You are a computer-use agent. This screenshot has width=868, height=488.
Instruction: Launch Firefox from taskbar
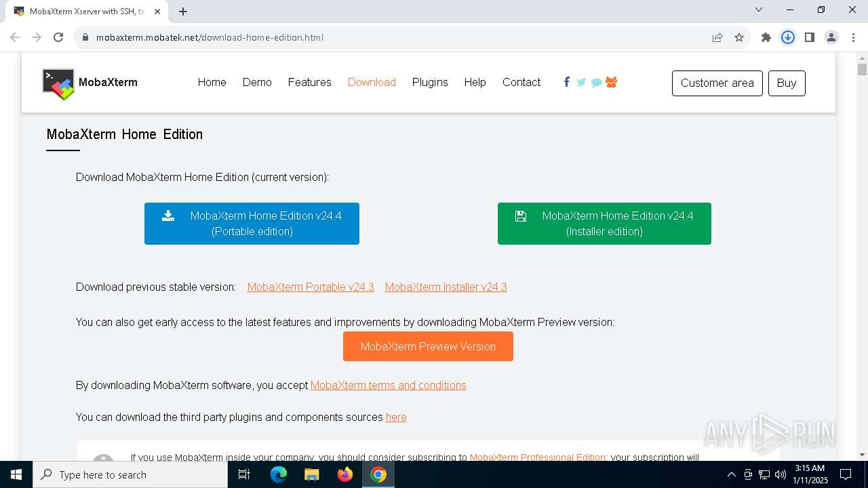(x=345, y=474)
